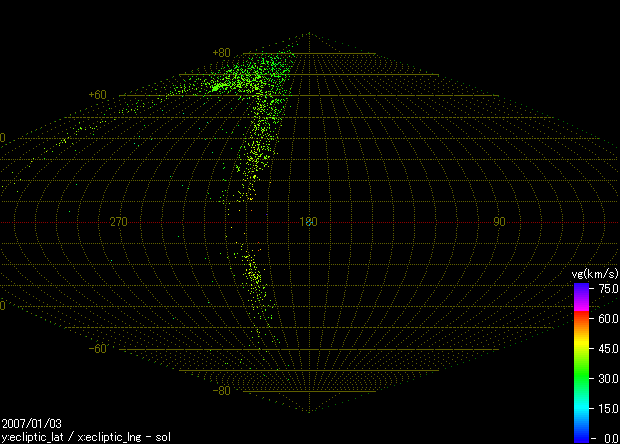620x444 pixels.
Task: Click the 90 longitude label
Action: (498, 222)
